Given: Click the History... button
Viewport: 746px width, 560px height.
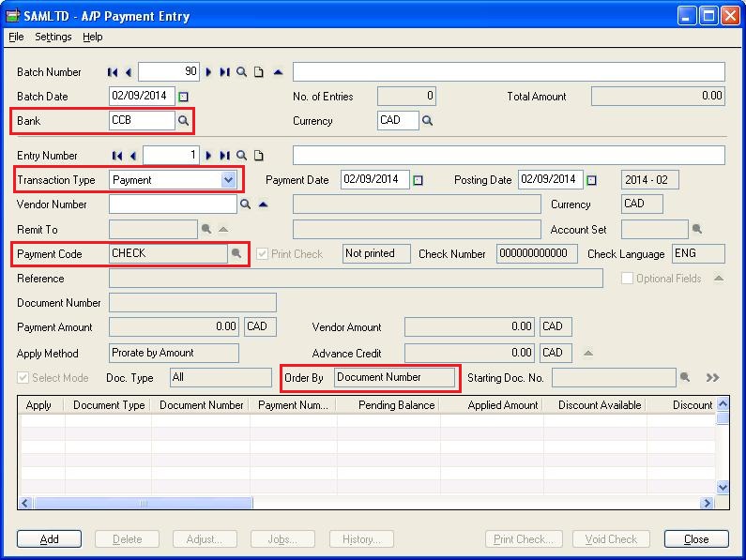Looking at the screenshot, I should click(361, 539).
